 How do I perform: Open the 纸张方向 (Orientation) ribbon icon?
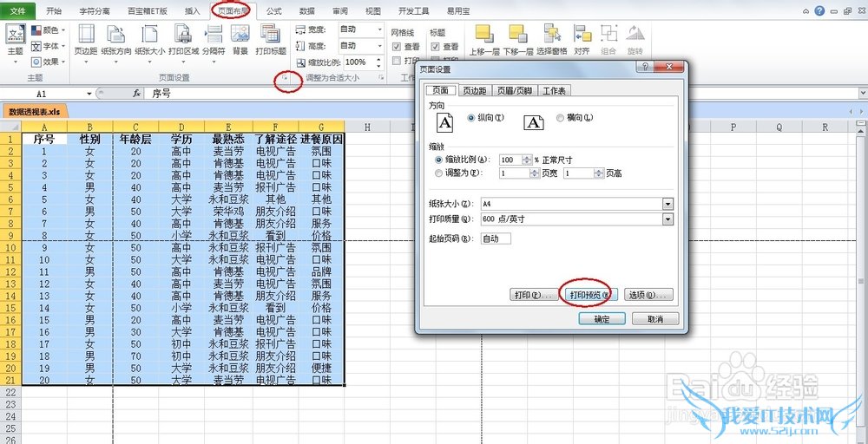coord(115,39)
